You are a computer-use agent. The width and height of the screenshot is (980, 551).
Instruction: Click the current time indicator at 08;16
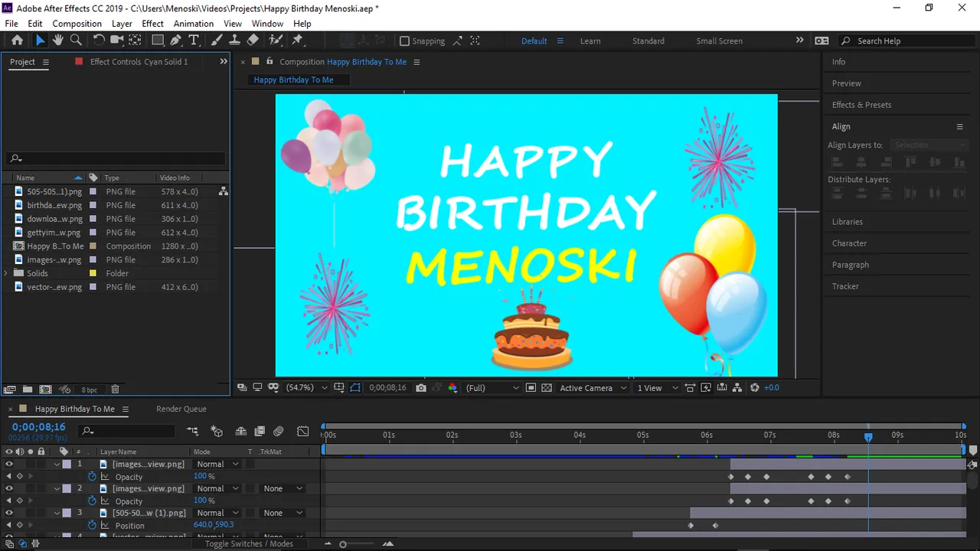tap(868, 437)
